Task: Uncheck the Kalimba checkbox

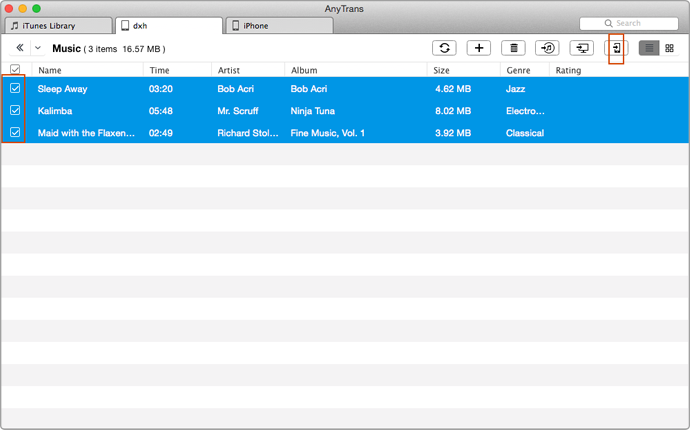Action: [x=15, y=110]
